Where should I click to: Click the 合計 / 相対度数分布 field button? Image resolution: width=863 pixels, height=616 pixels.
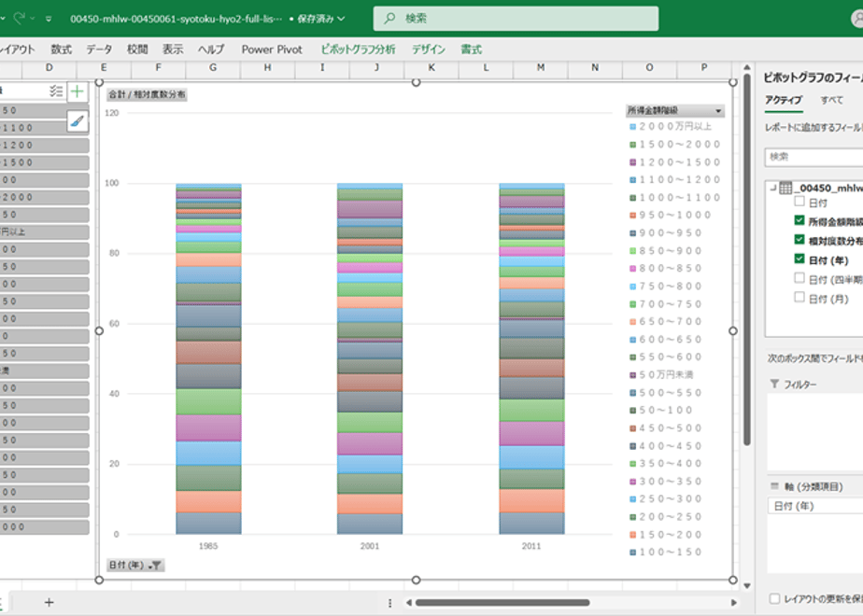[147, 94]
